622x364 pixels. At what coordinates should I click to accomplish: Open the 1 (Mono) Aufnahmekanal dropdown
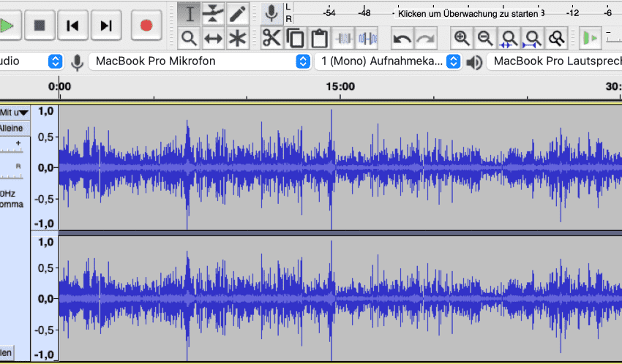[x=388, y=61]
